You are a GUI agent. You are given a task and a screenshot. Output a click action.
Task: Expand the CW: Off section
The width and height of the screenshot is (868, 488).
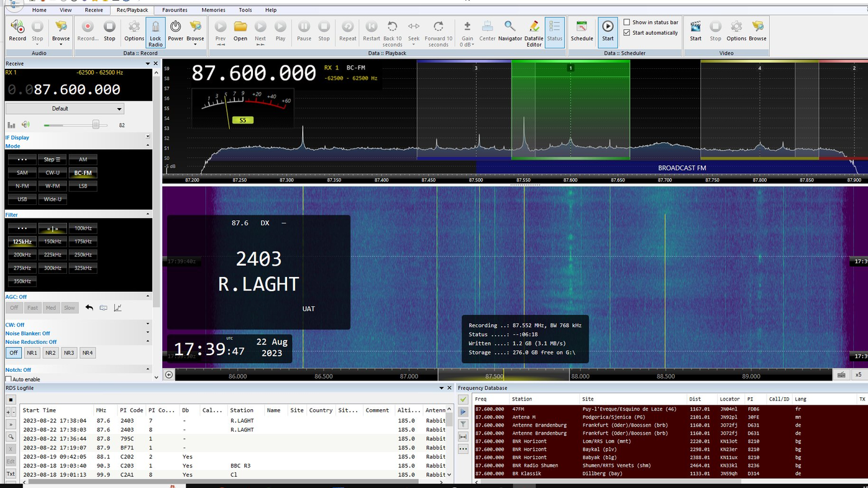coord(148,324)
